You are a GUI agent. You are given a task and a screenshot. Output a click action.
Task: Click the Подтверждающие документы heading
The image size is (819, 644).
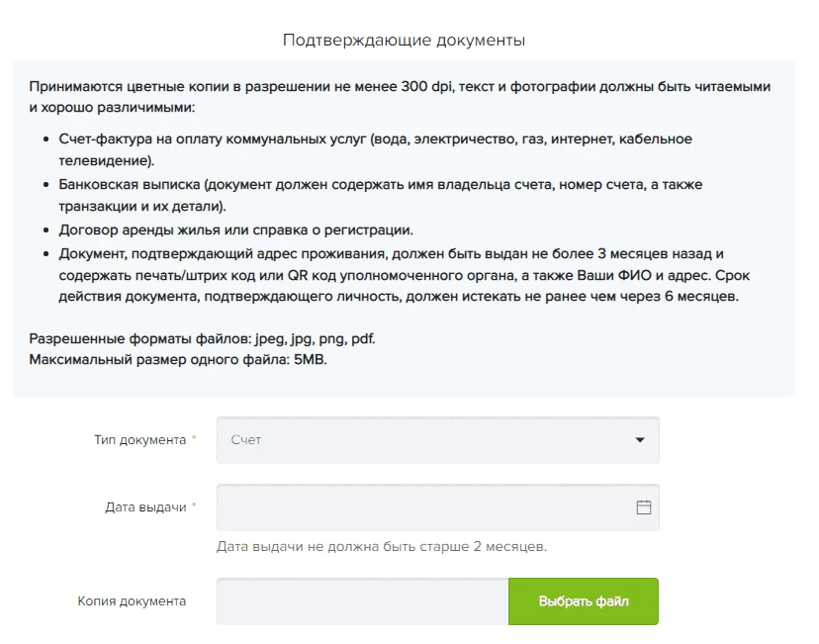[404, 41]
